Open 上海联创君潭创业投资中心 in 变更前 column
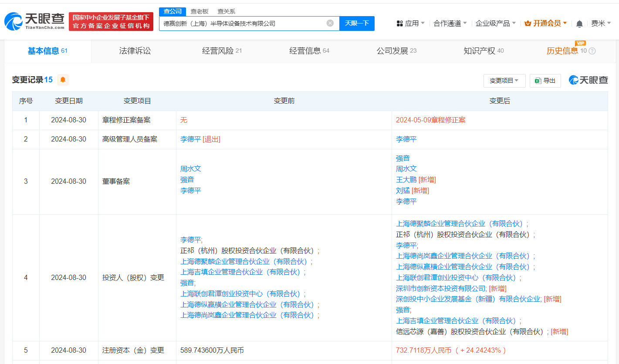 (x=242, y=293)
